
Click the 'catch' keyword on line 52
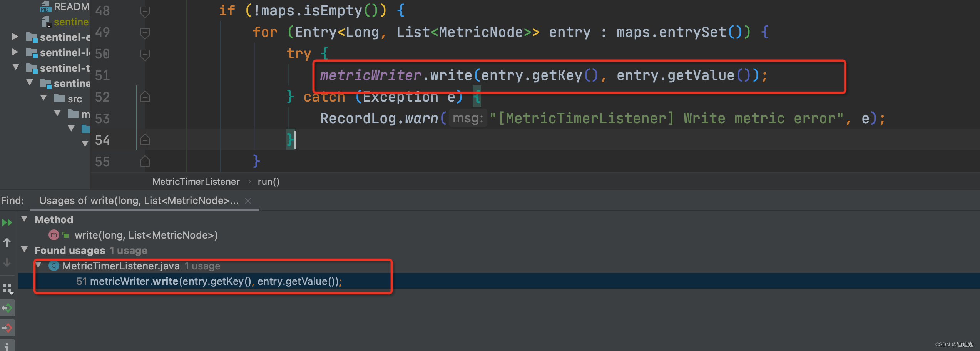pyautogui.click(x=324, y=97)
